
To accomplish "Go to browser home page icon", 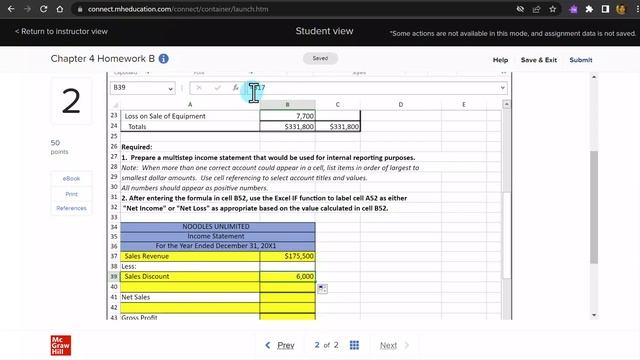I will tap(60, 9).
